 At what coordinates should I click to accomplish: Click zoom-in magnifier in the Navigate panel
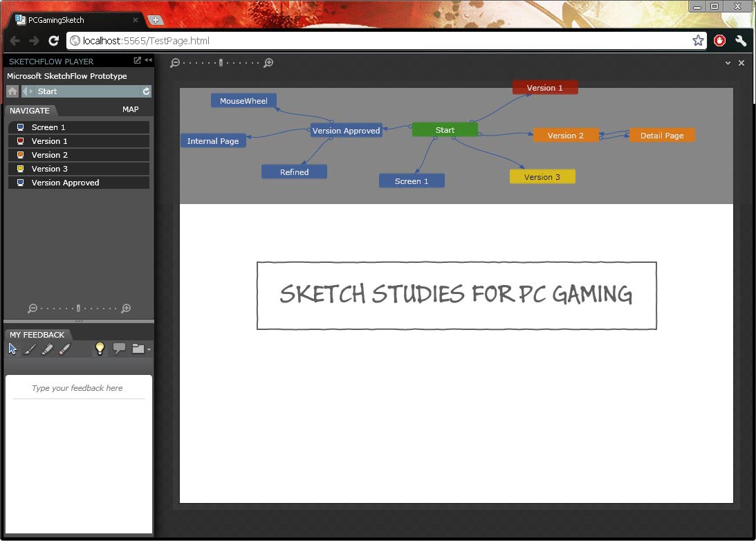(x=126, y=308)
